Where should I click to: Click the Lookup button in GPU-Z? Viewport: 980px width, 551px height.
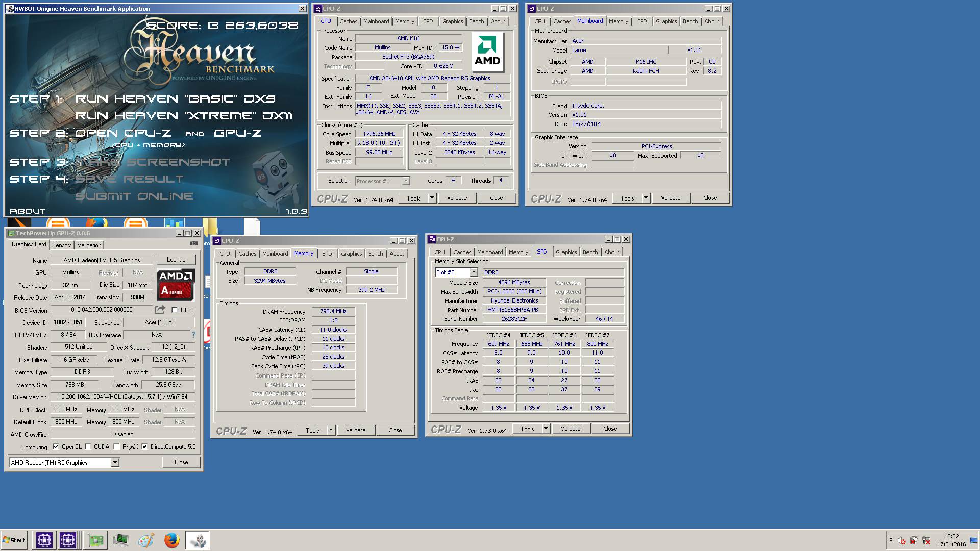coord(176,260)
